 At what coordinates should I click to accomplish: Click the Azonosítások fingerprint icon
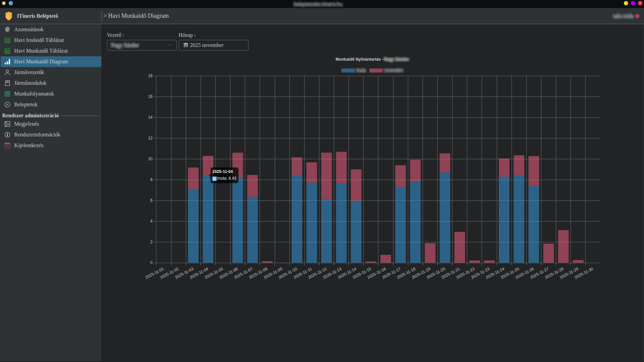coord(7,30)
